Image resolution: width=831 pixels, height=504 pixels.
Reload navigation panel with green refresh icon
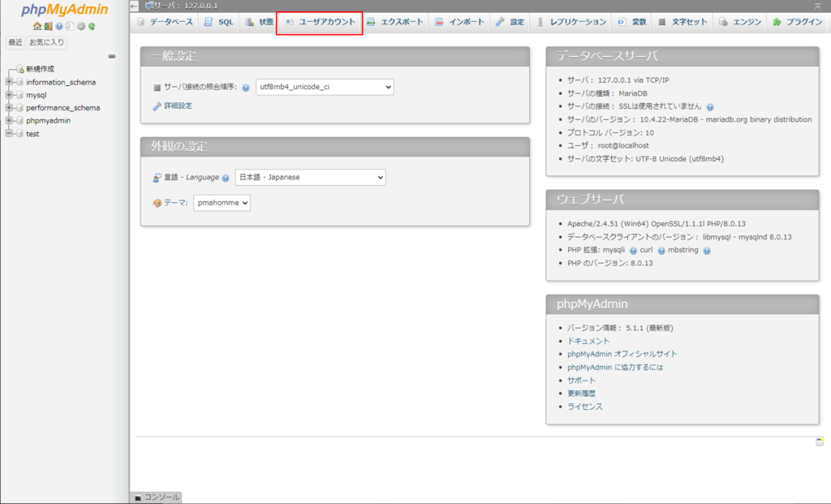[x=92, y=26]
